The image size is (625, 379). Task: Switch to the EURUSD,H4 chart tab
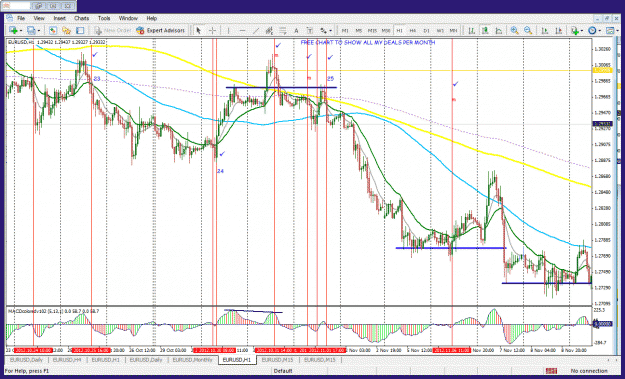pos(67,360)
